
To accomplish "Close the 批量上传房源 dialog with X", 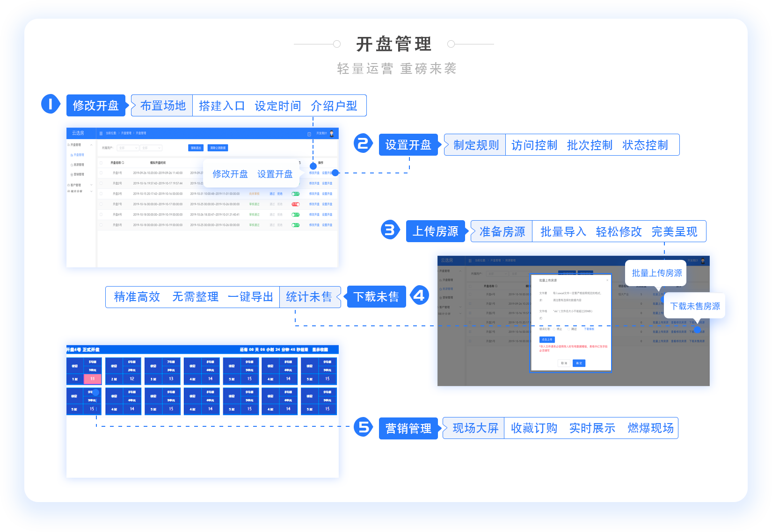I will point(607,280).
